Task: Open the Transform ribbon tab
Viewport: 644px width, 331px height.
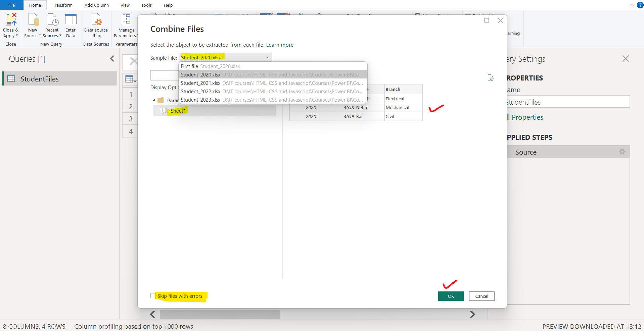Action: point(62,5)
